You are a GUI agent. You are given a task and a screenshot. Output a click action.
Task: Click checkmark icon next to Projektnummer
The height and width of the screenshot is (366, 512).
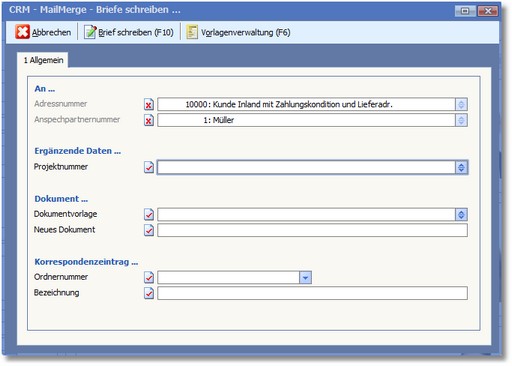click(x=149, y=167)
